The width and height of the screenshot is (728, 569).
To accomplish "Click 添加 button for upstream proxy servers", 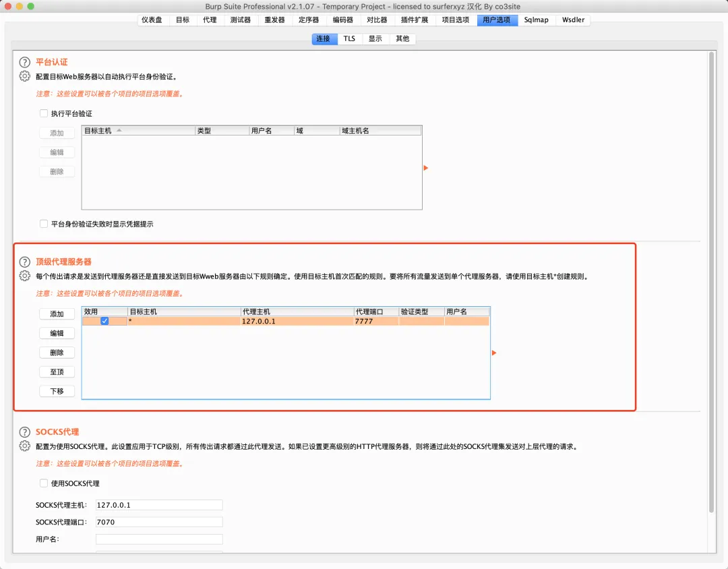I will [57, 314].
